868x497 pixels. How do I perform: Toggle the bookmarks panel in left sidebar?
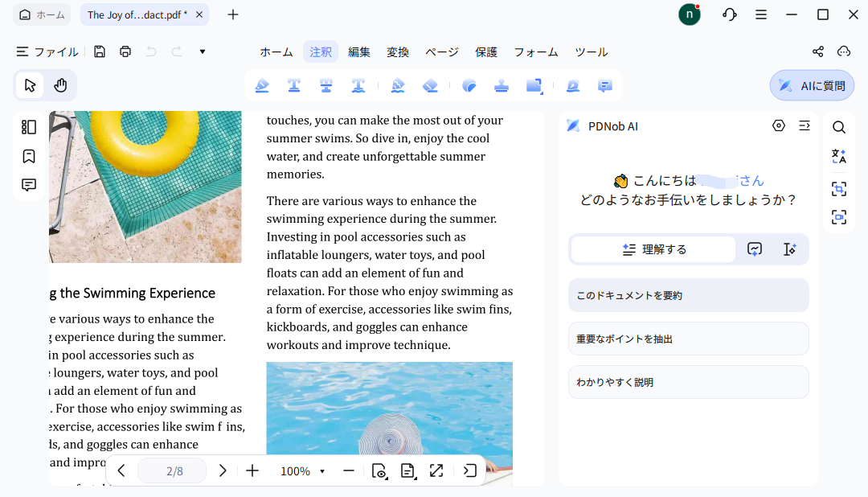(x=29, y=155)
